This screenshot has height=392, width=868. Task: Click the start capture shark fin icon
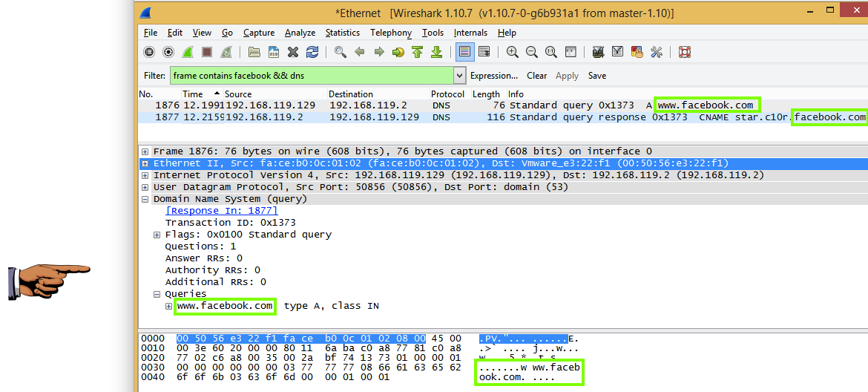(x=188, y=52)
